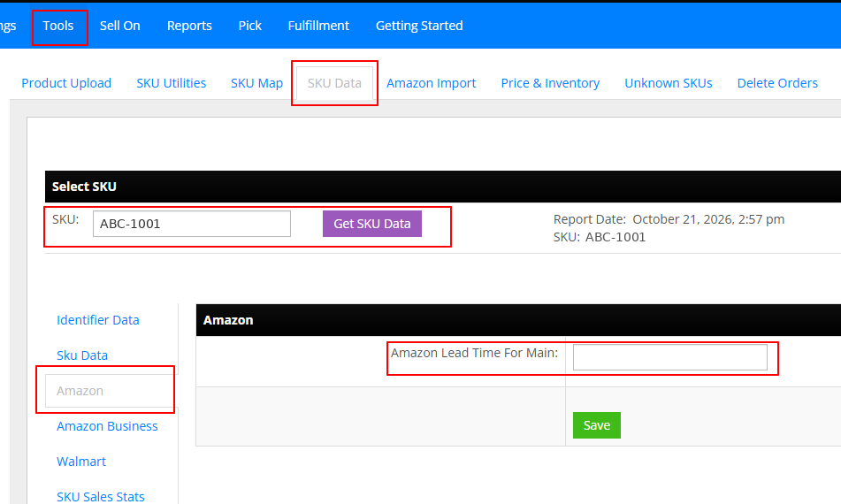Screen dimensions: 841x504
Task: Click the Select SKU header
Action: pyautogui.click(x=443, y=187)
